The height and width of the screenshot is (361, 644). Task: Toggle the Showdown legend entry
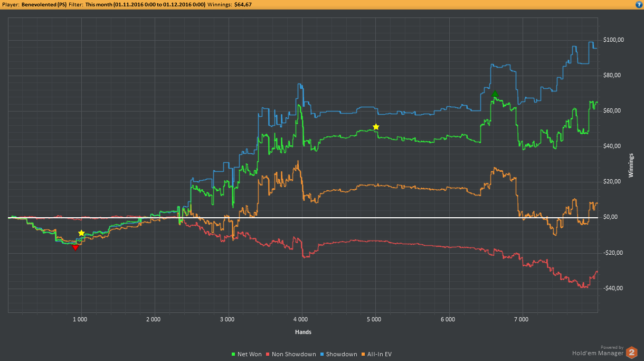tap(338, 354)
